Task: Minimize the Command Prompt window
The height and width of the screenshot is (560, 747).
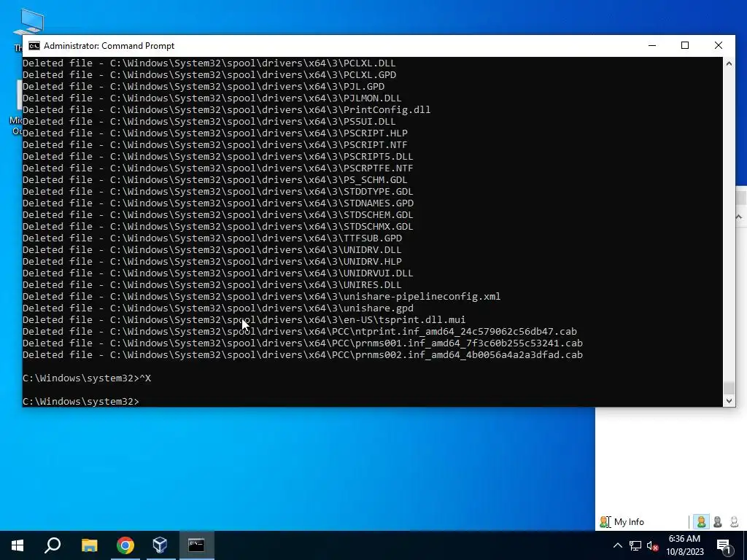Action: (652, 46)
